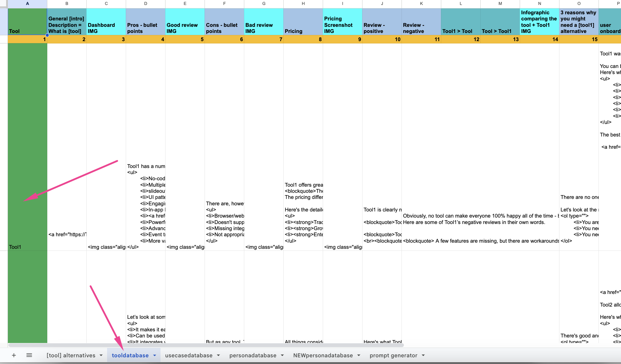Select the 'user onboard' header cell
Screen dimensions: 621x364
click(610, 22)
